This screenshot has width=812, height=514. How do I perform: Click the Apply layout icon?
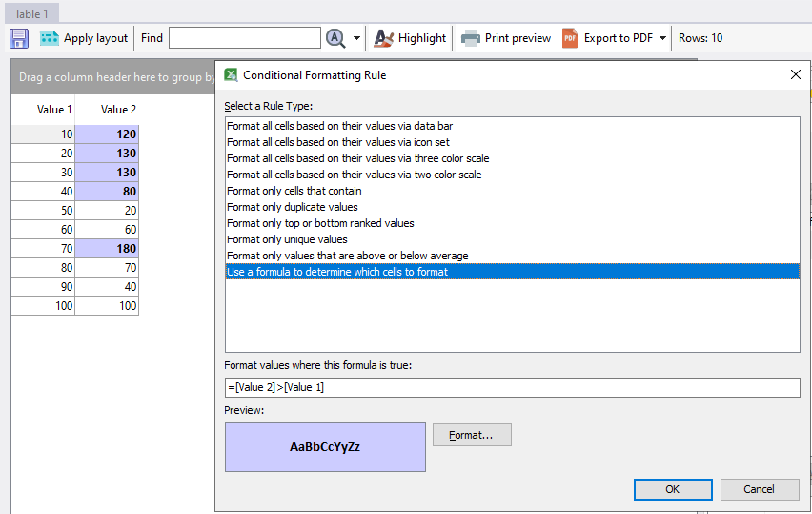50,38
